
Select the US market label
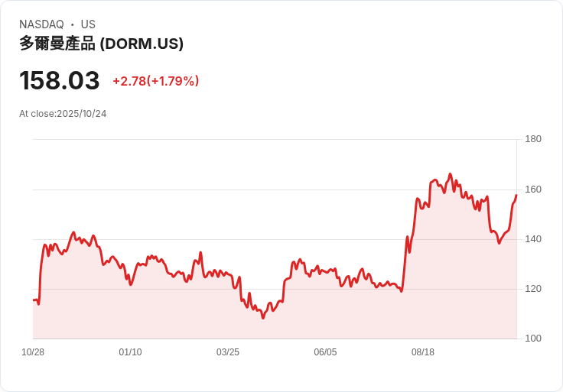(88, 24)
